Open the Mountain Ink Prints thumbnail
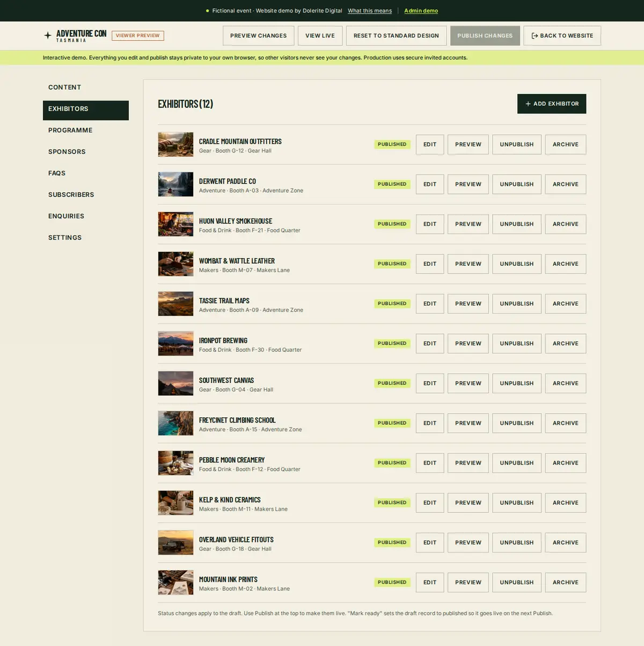This screenshot has width=644, height=646. point(175,582)
